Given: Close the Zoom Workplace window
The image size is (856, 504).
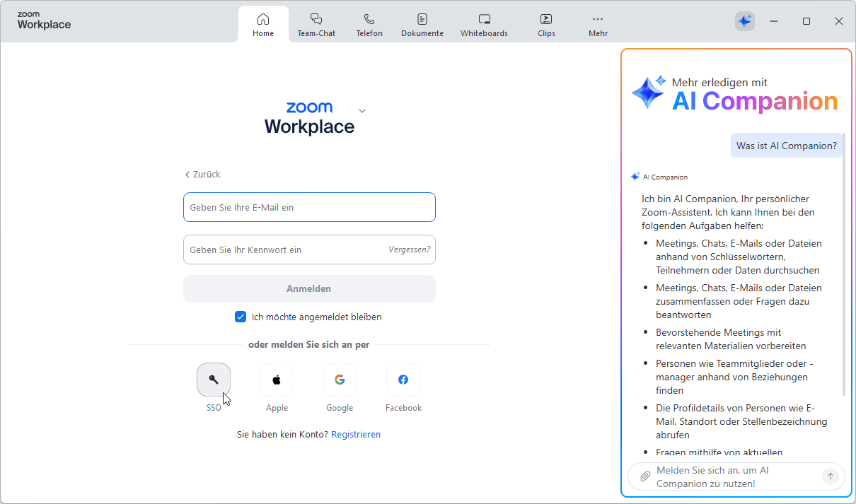Looking at the screenshot, I should tap(839, 21).
